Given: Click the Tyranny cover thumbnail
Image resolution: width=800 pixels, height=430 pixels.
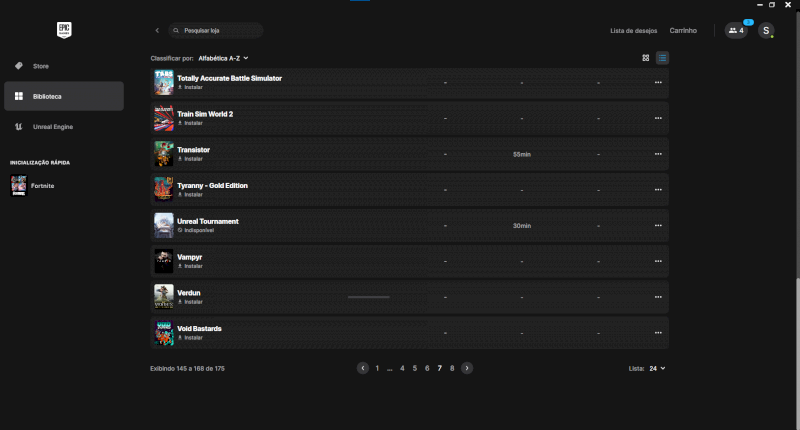Looking at the screenshot, I should [x=164, y=190].
